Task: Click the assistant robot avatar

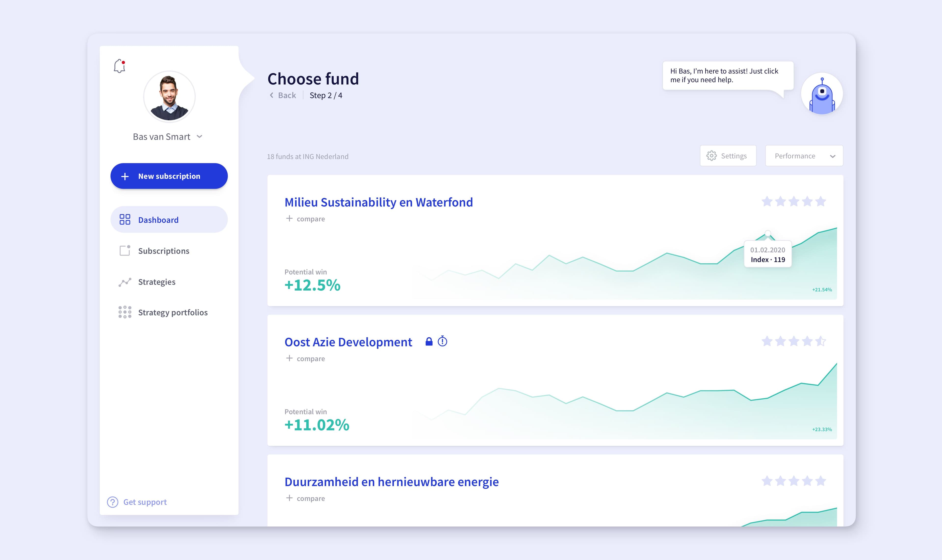Action: [822, 94]
